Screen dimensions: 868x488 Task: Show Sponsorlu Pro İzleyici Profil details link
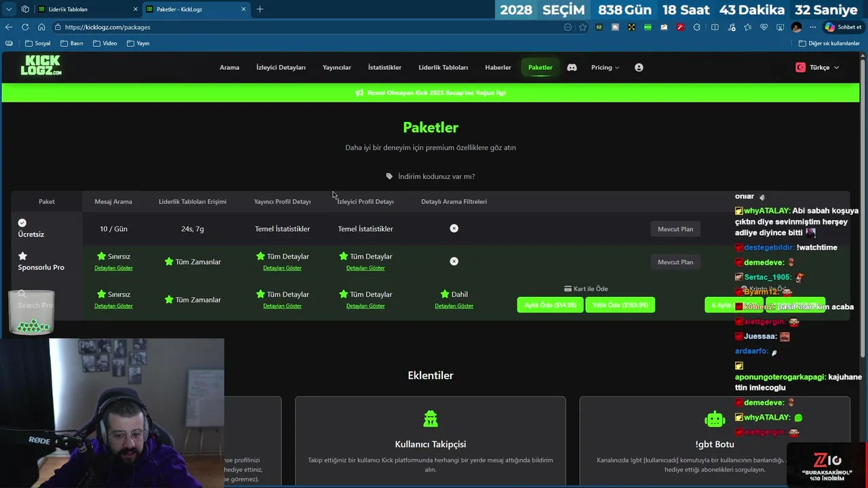366,268
